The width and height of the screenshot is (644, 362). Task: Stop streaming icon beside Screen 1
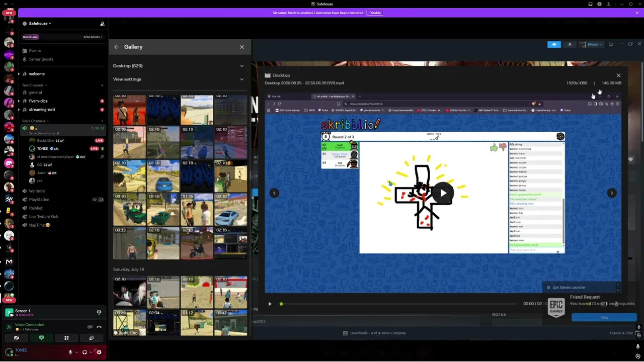click(99, 313)
